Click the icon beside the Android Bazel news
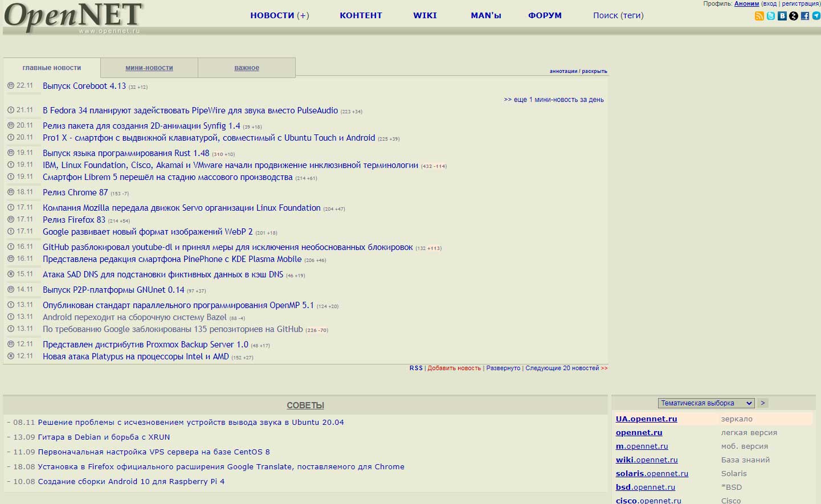The image size is (821, 504). tap(11, 317)
